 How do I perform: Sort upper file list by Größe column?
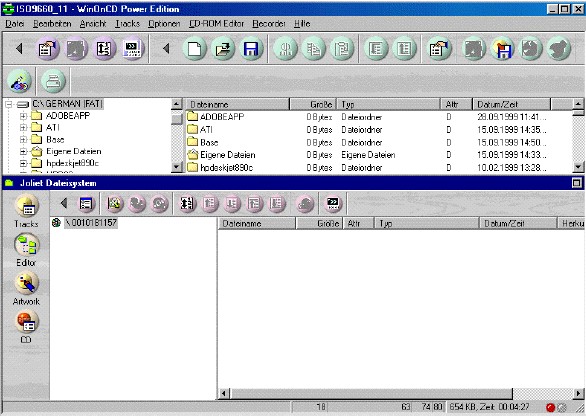coord(313,104)
